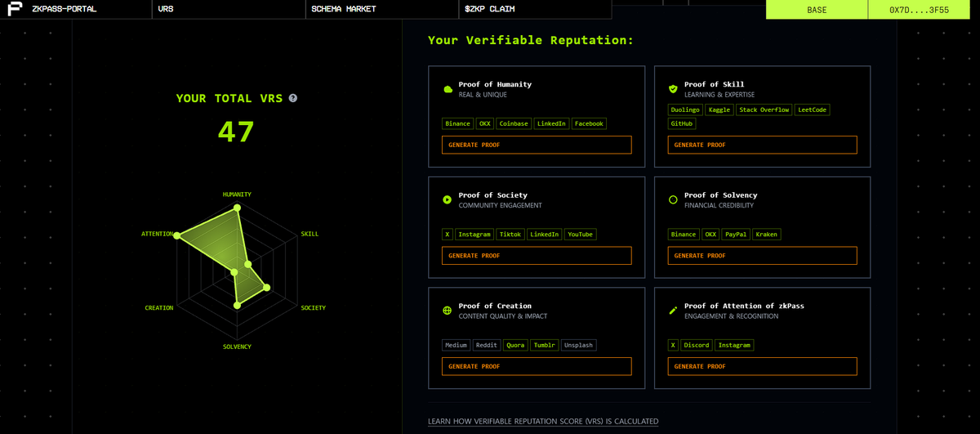Click the Proof of Skill shield icon
This screenshot has width=980, height=434.
click(x=673, y=89)
